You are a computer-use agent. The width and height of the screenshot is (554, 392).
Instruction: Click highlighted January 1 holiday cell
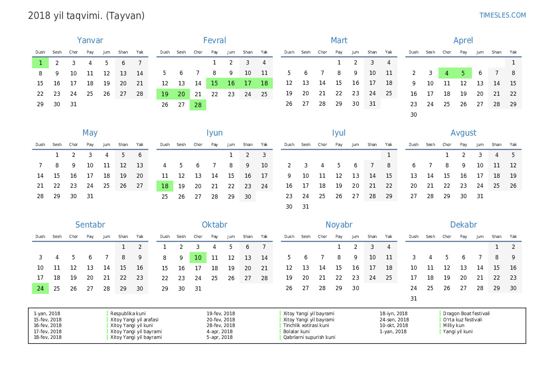pyautogui.click(x=40, y=63)
